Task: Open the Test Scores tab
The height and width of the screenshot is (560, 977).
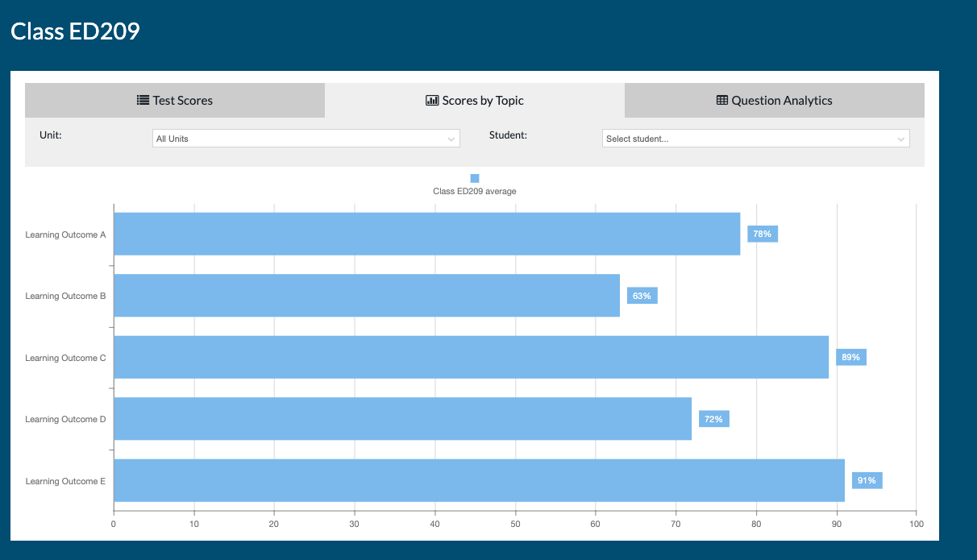Action: coord(175,101)
